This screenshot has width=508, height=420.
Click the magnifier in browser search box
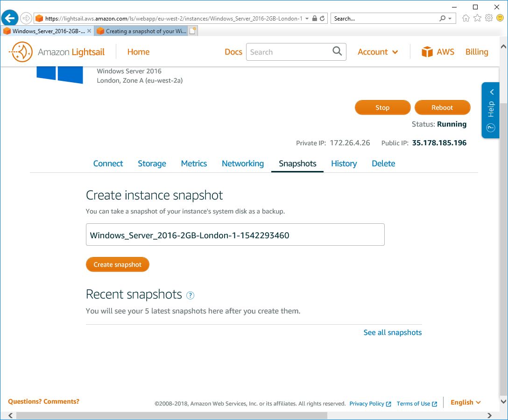(x=443, y=19)
